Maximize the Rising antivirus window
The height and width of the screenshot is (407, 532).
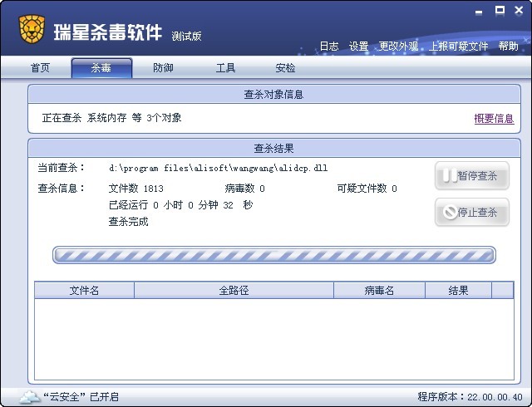pyautogui.click(x=500, y=11)
